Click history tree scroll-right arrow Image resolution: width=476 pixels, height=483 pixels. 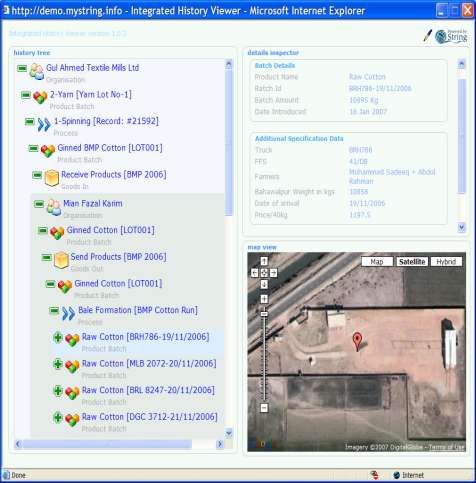click(220, 444)
